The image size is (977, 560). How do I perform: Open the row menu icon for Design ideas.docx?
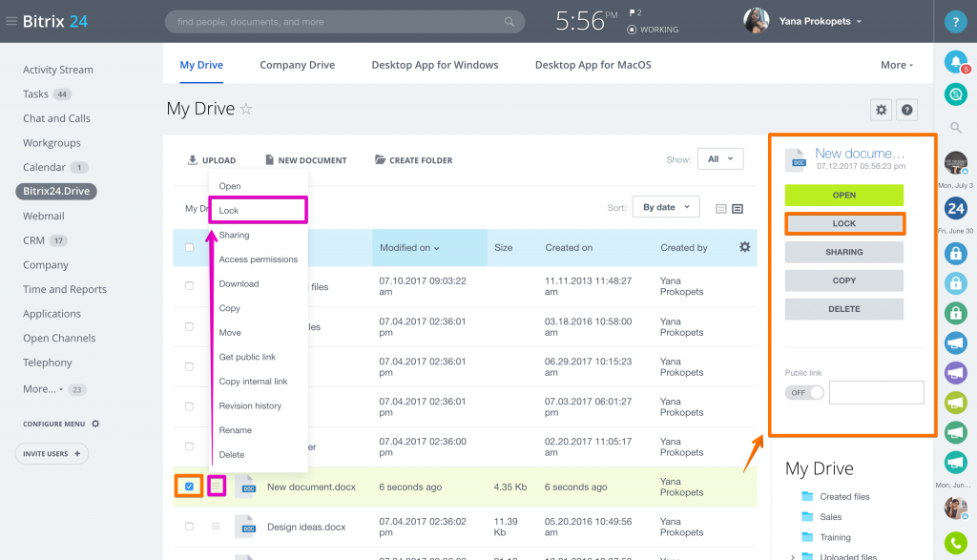[x=216, y=527]
